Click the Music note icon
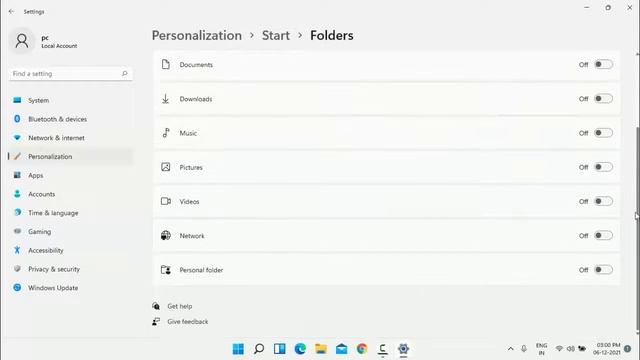640x360 pixels. pos(166,133)
